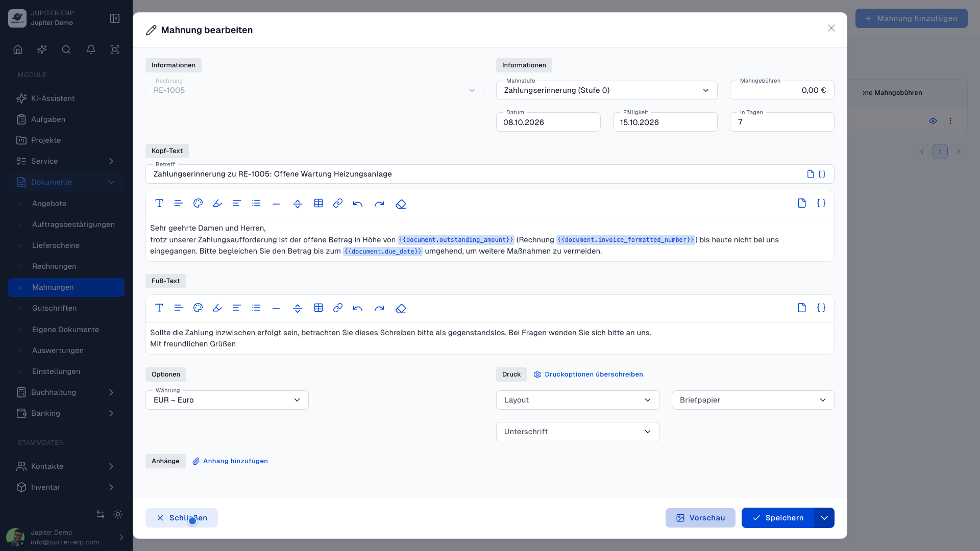Viewport: 980px width, 551px height.
Task: Expand Speichern split-button arrow
Action: coord(824,518)
